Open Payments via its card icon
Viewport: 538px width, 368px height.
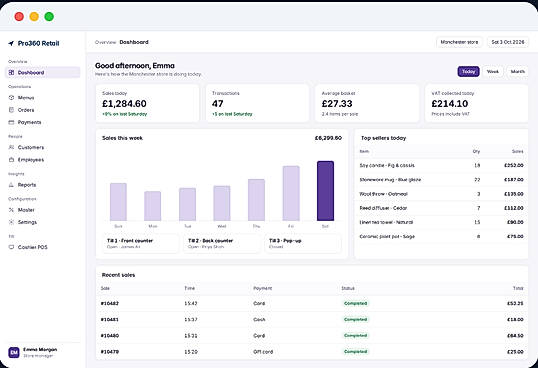coord(11,122)
